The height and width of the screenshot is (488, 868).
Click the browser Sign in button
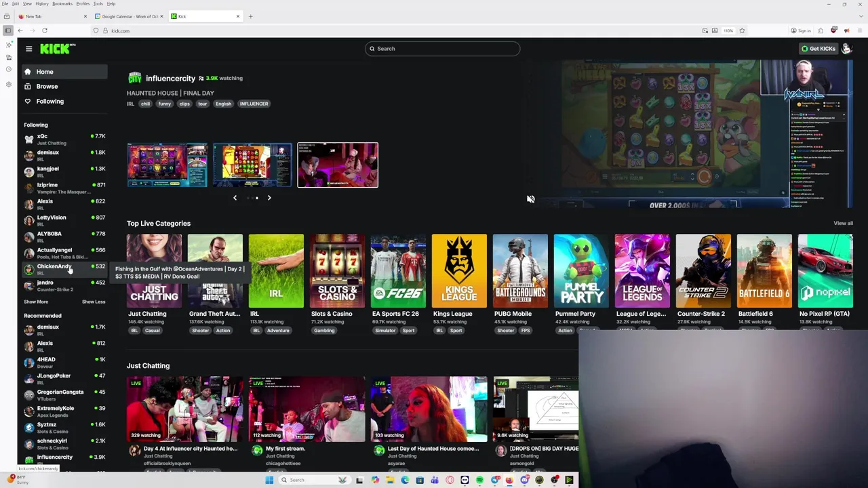801,30
